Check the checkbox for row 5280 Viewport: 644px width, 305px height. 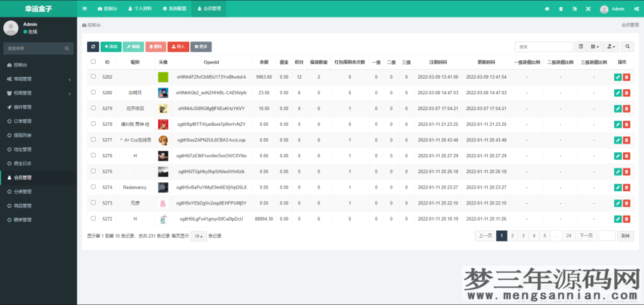click(x=93, y=92)
